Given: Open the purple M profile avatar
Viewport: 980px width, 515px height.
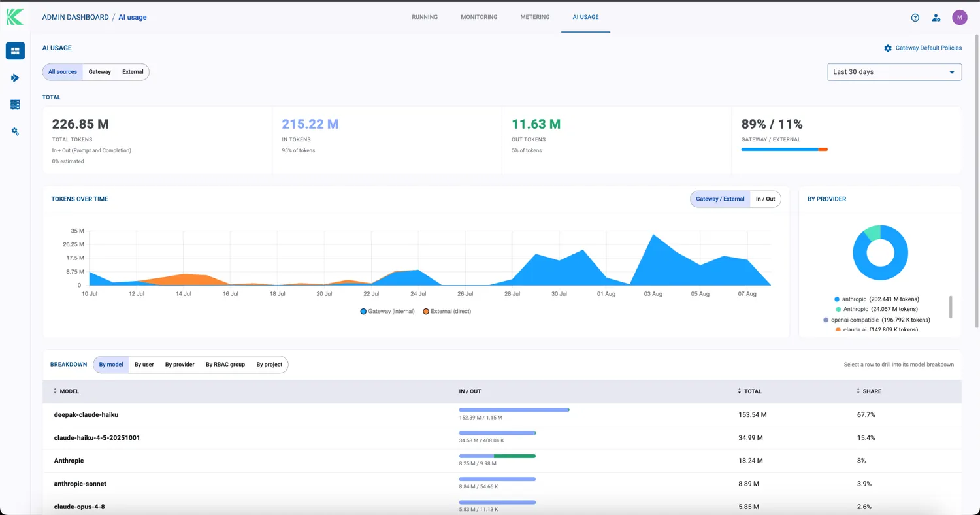Looking at the screenshot, I should pos(959,18).
